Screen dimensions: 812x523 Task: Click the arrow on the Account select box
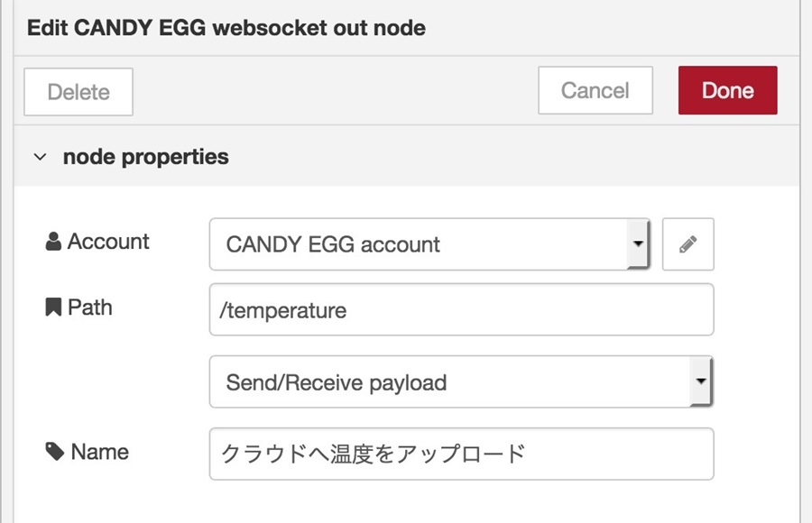tap(638, 243)
